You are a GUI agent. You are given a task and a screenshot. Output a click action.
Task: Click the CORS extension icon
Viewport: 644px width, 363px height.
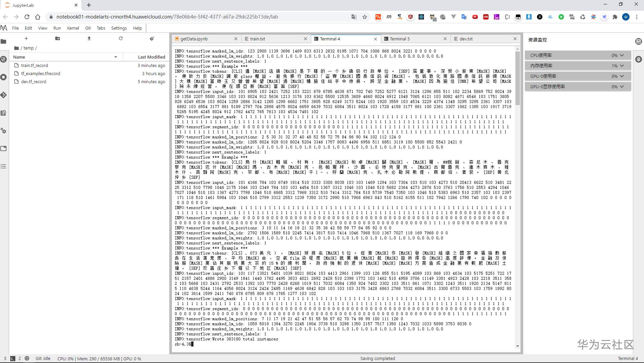[x=486, y=17]
